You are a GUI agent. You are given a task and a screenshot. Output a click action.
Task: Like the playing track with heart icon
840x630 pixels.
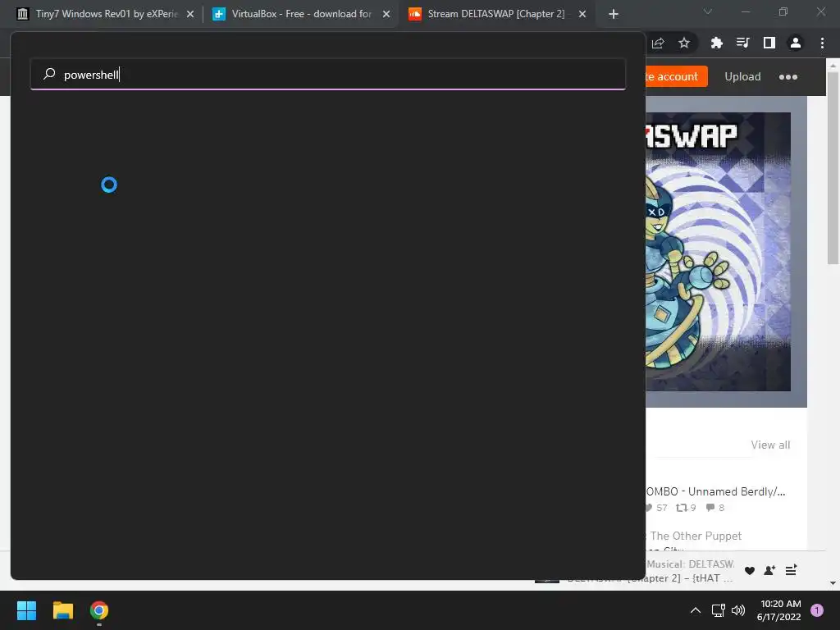[x=750, y=571]
